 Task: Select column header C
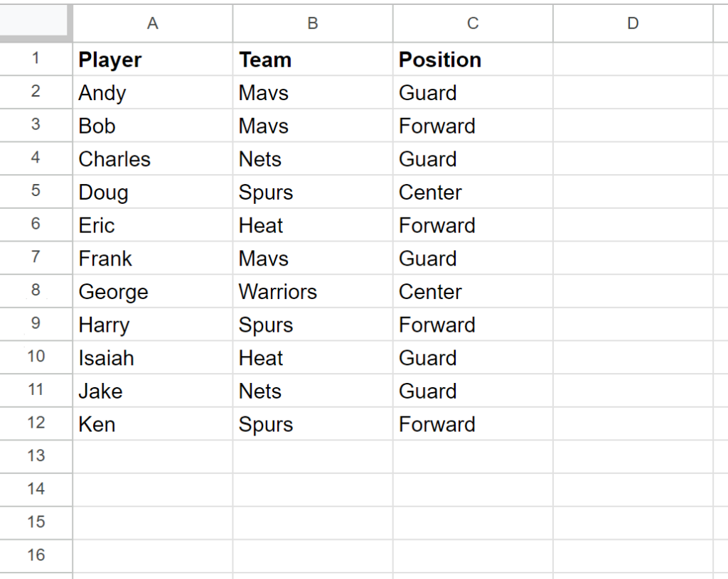(x=472, y=23)
